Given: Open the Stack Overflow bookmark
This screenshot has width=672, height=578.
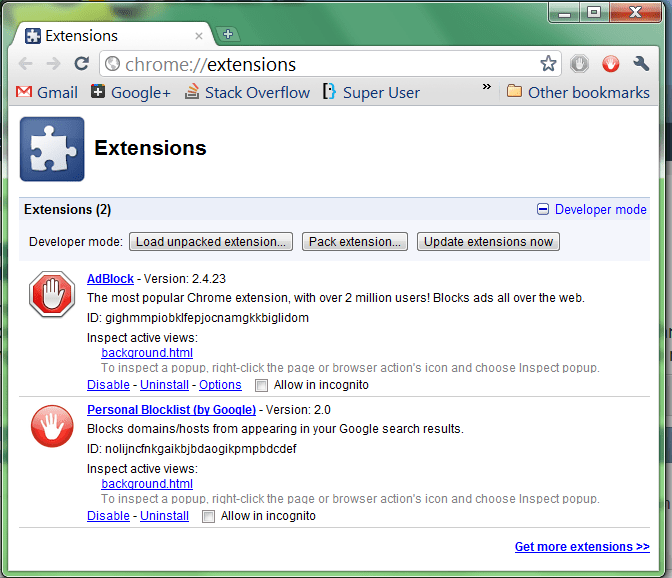Looking at the screenshot, I should 247,92.
